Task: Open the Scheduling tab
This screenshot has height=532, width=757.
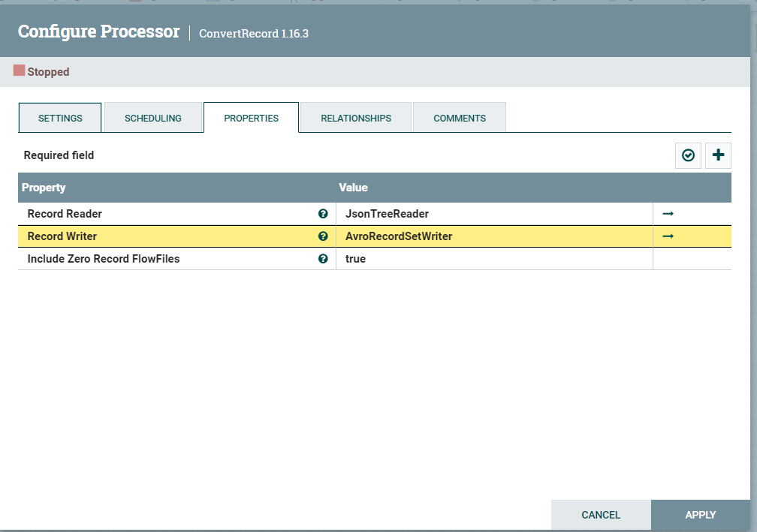Action: pyautogui.click(x=152, y=118)
